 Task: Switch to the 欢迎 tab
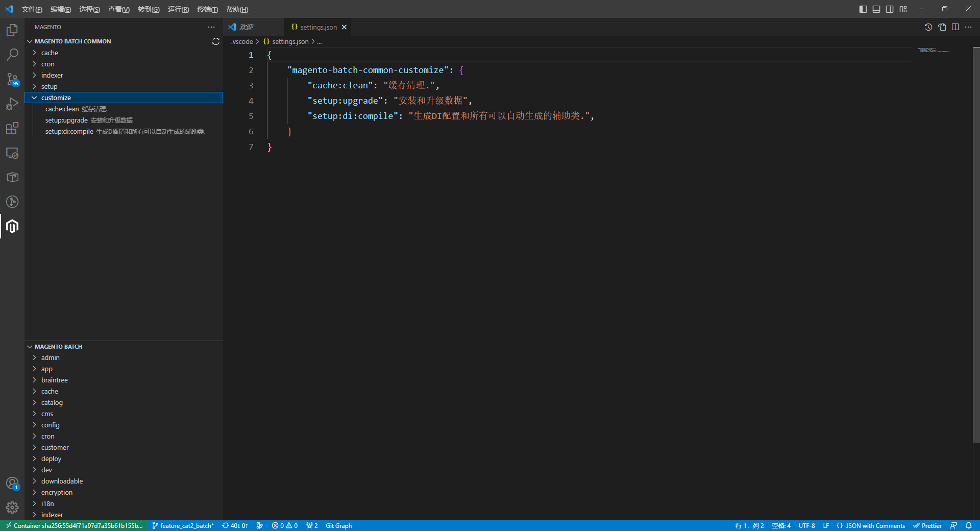(254, 27)
